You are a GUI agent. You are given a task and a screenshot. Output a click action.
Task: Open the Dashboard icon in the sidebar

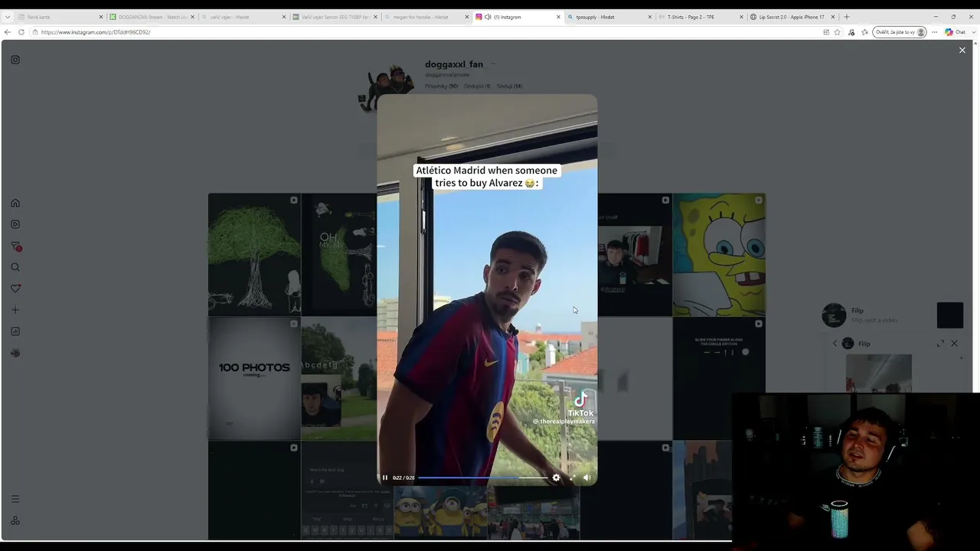coord(15,331)
